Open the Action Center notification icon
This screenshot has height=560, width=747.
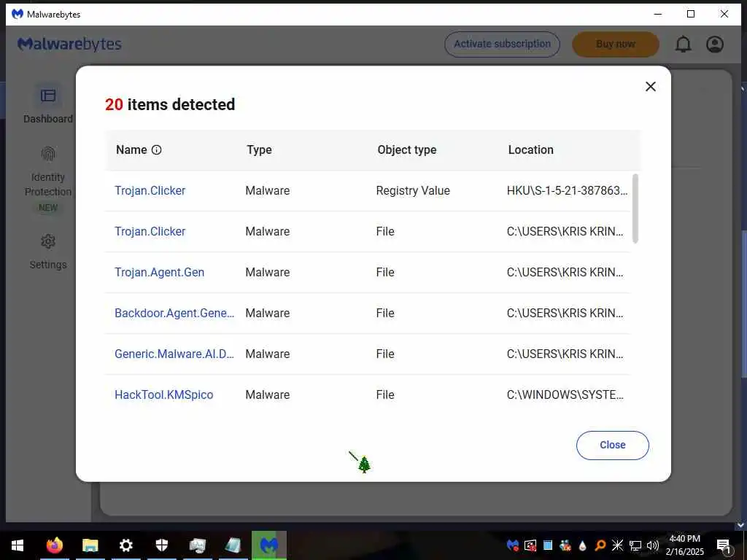pyautogui.click(x=724, y=546)
